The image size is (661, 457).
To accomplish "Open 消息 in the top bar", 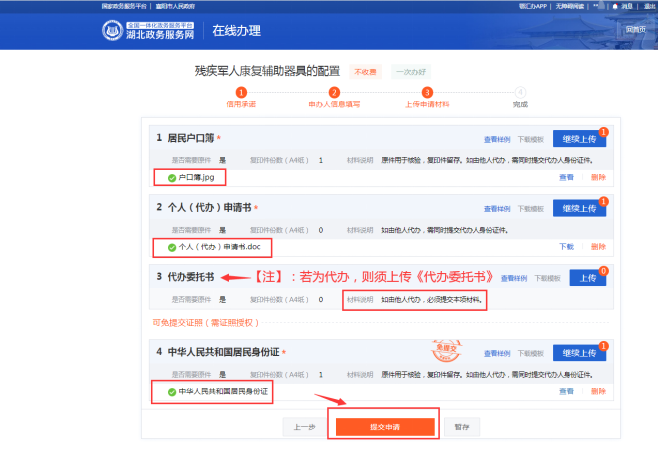I will 622,5.
